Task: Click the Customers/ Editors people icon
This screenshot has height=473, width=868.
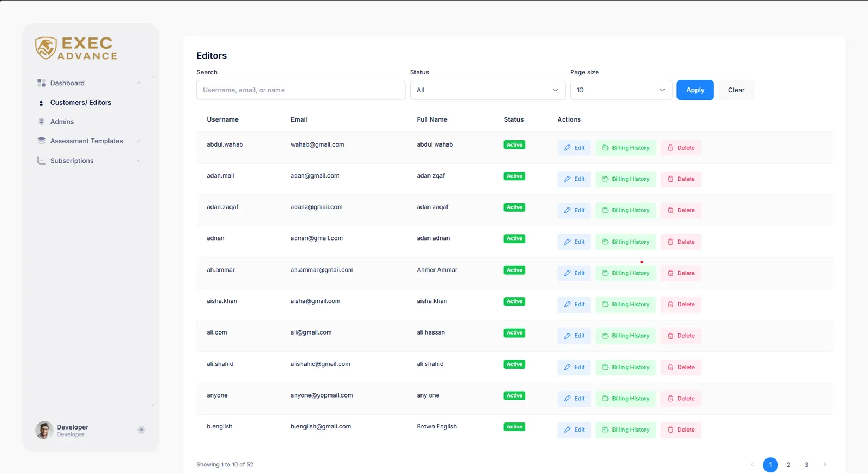Action: (x=41, y=103)
